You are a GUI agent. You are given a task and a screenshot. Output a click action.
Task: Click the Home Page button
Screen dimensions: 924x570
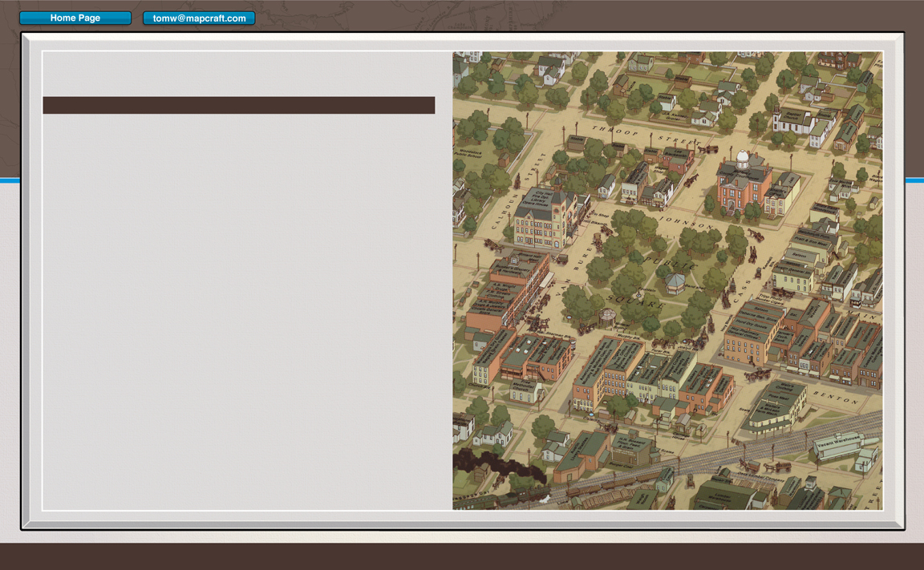[x=75, y=18]
